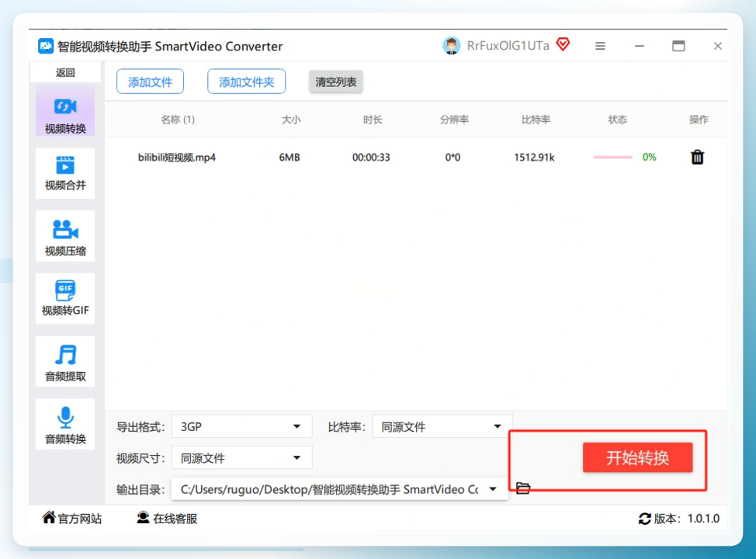The image size is (756, 559).
Task: Start conversion with the 开始转换 button
Action: coord(637,458)
